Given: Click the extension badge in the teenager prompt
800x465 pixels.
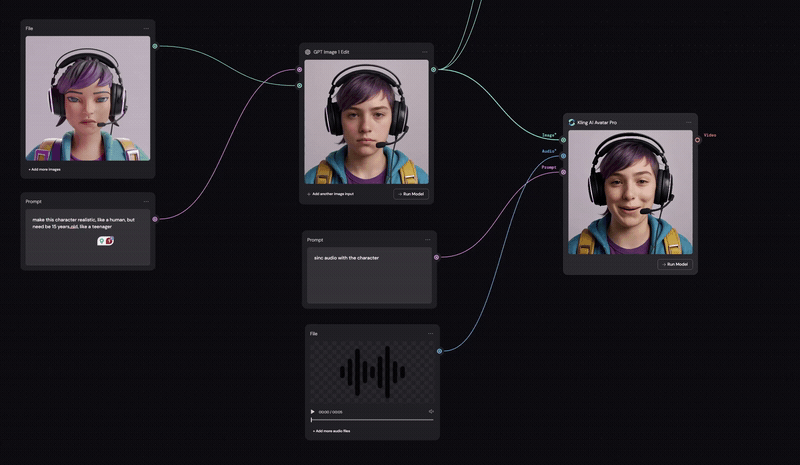Looking at the screenshot, I should point(106,241).
